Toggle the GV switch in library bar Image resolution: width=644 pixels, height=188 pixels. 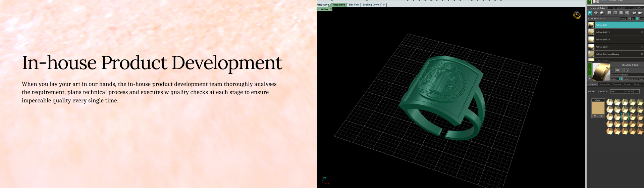click(x=637, y=18)
